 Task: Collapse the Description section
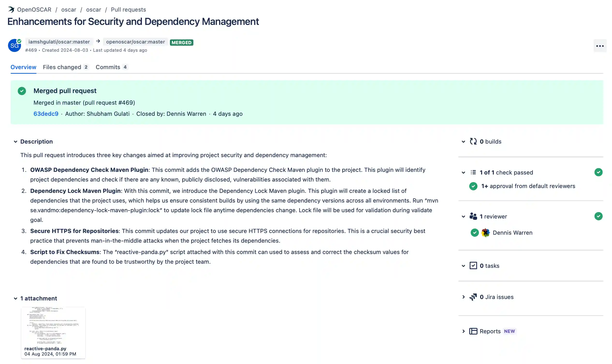coord(15,142)
